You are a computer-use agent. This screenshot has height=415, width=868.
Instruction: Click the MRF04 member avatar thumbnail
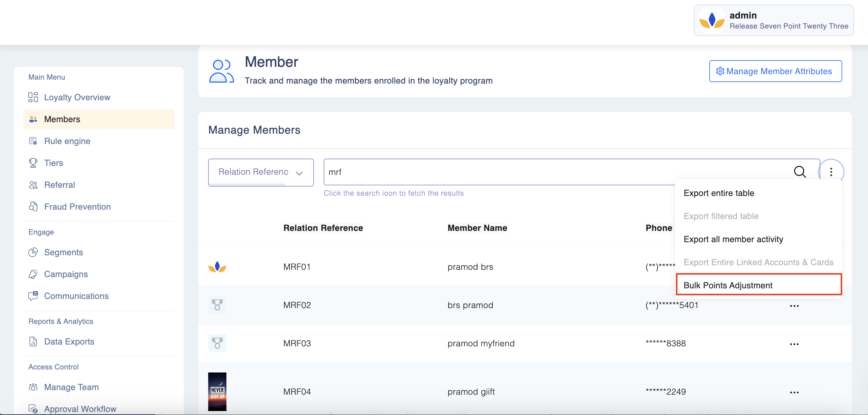coord(217,391)
